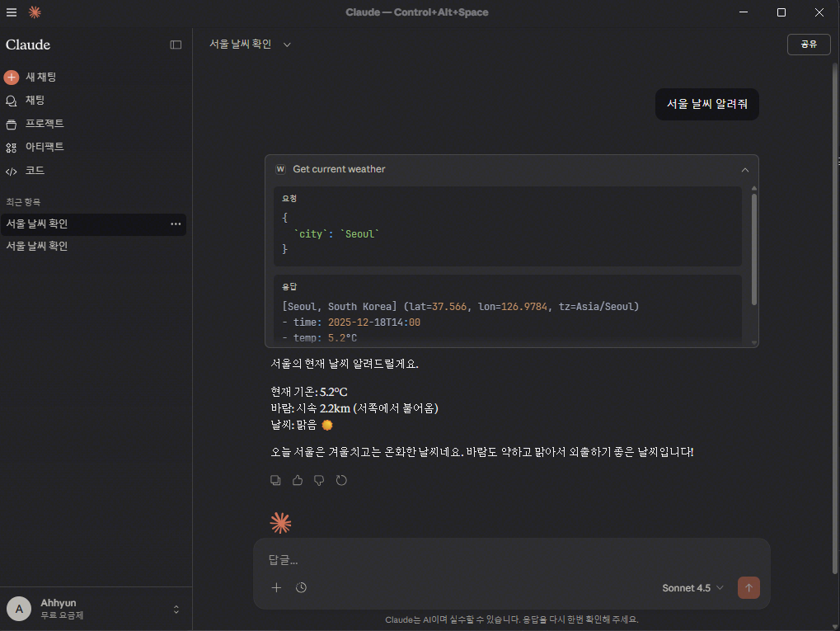Screen dimensions: 840x631
Task: Send message with the arrow button
Action: 748,587
